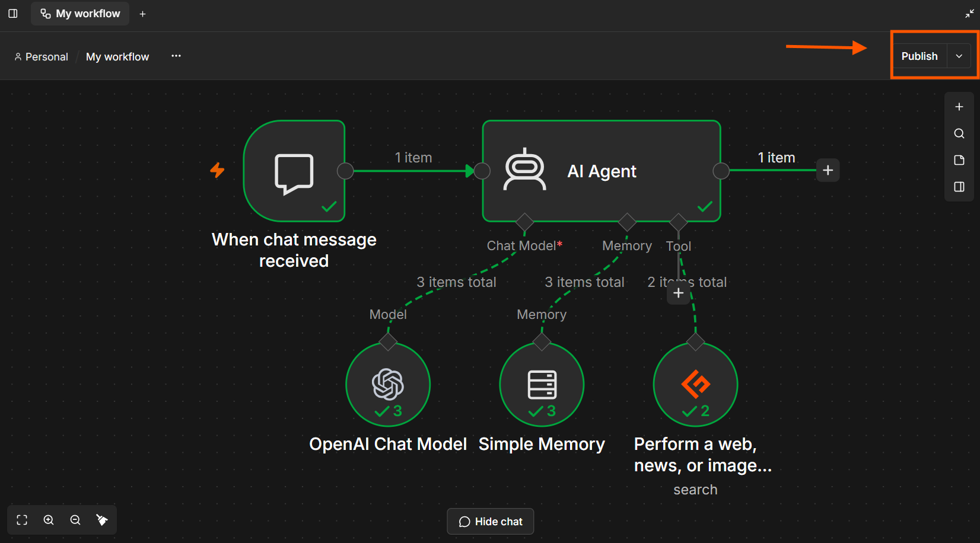Click the trigger node output connector
980x543 pixels.
coord(345,171)
